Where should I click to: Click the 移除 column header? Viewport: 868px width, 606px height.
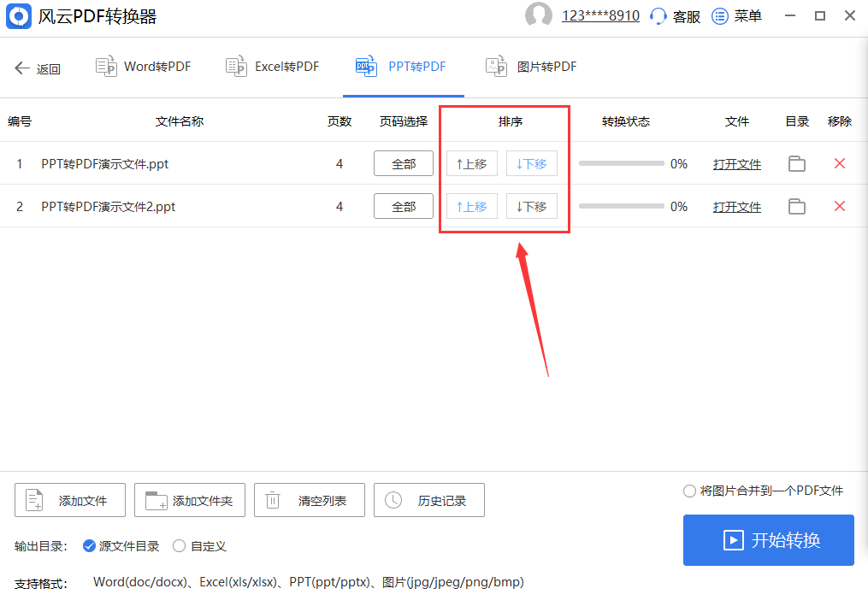[x=839, y=121]
